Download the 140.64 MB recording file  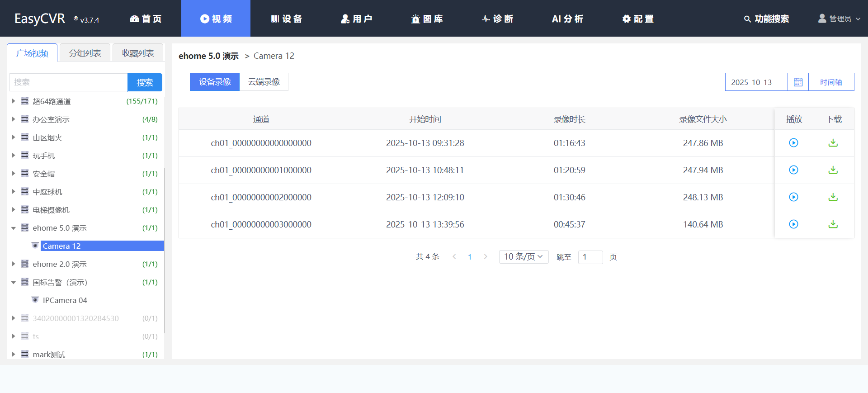(x=833, y=224)
